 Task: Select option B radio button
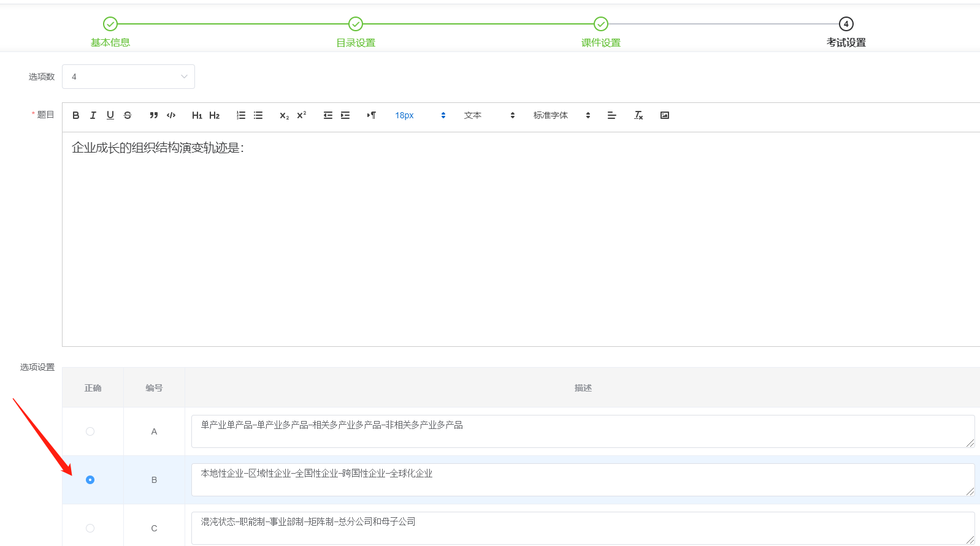click(x=90, y=480)
